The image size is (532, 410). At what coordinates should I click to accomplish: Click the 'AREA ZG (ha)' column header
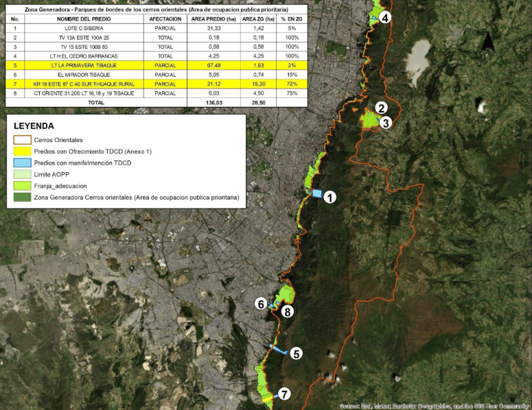pyautogui.click(x=258, y=19)
